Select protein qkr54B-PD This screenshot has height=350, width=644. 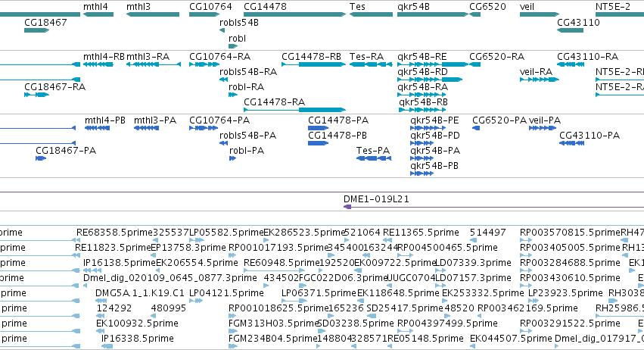point(435,136)
